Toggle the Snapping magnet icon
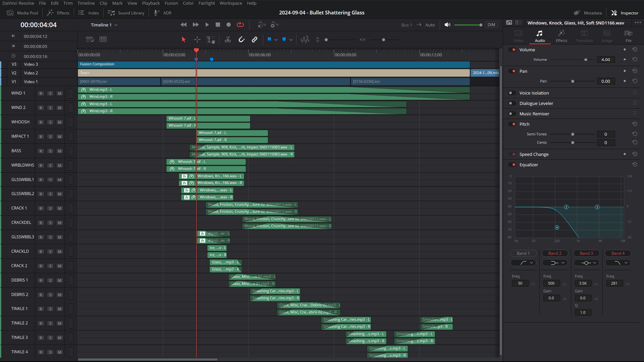644x362 pixels. [x=241, y=40]
